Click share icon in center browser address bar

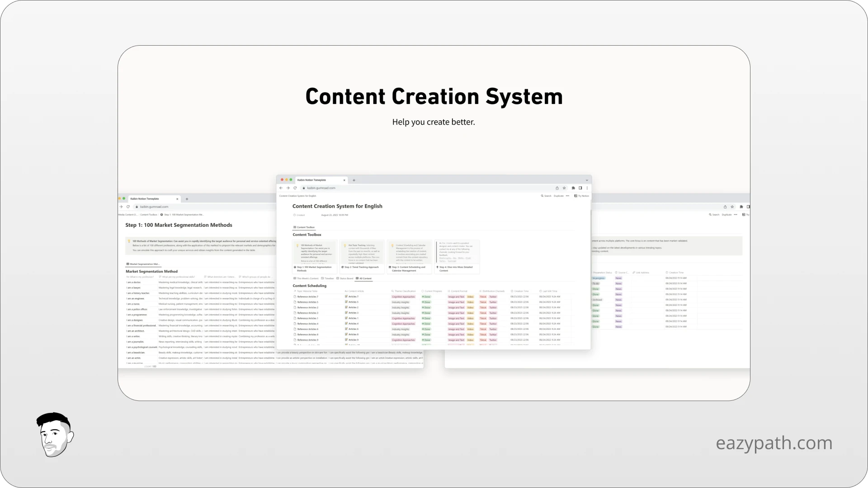(557, 188)
